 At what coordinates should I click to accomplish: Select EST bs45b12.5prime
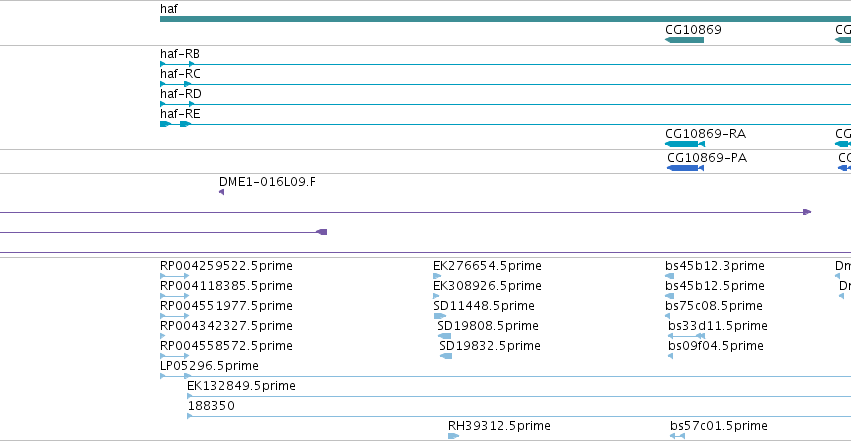tap(715, 286)
